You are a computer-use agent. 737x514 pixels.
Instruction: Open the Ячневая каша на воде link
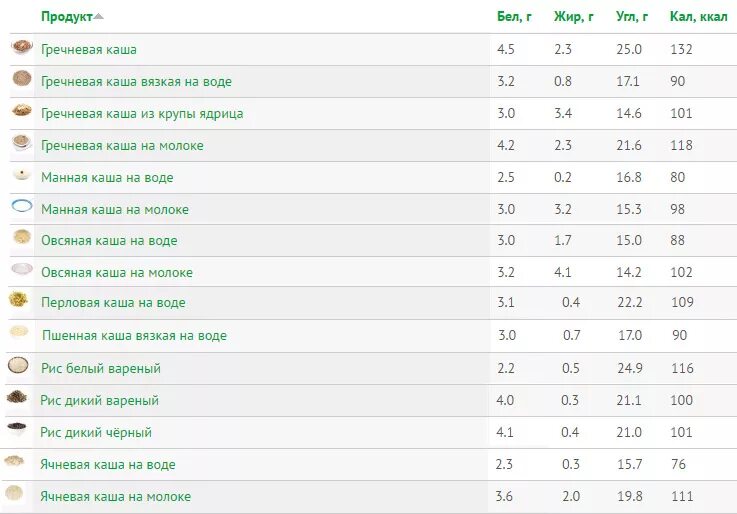tap(108, 465)
